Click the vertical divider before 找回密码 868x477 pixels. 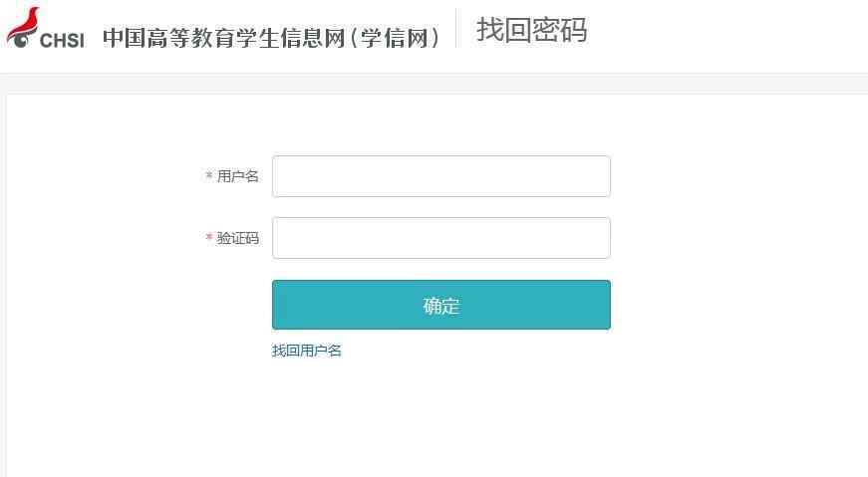pyautogui.click(x=456, y=28)
